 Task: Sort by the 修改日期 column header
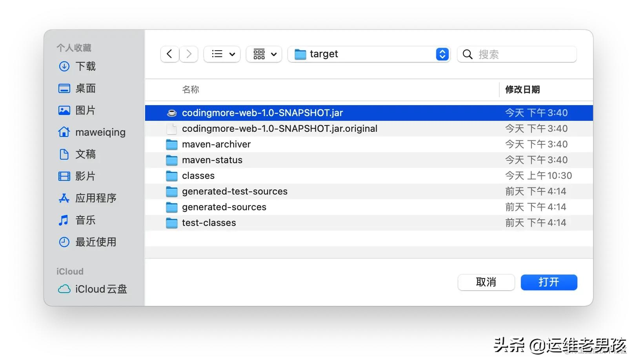522,89
